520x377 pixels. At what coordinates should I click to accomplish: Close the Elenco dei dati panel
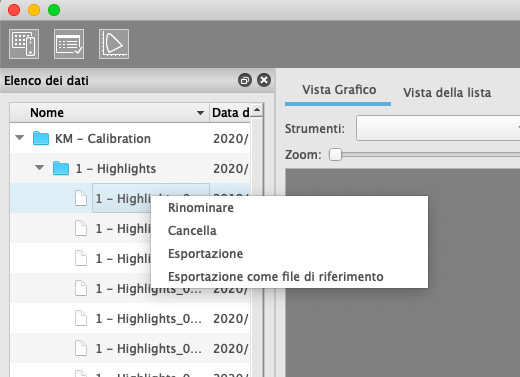tap(264, 80)
